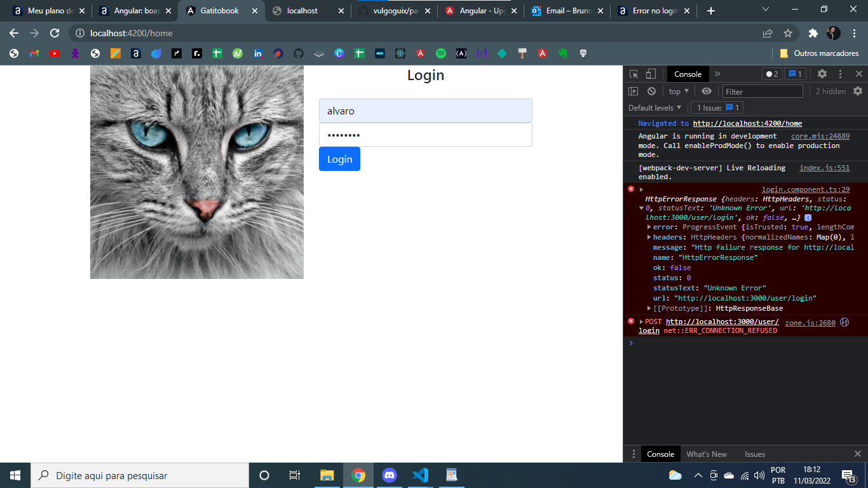Switch to the What's New drawer tab

pos(706,454)
